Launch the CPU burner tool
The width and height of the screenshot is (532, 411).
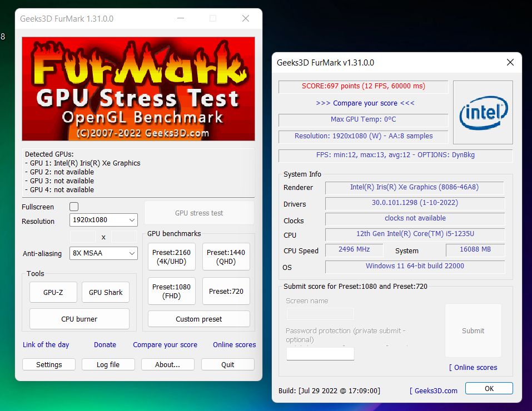point(79,319)
